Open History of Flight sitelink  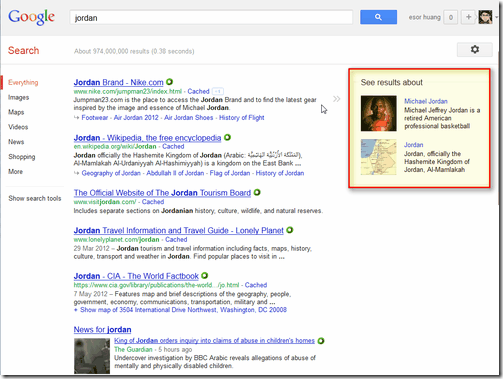pyautogui.click(x=242, y=118)
